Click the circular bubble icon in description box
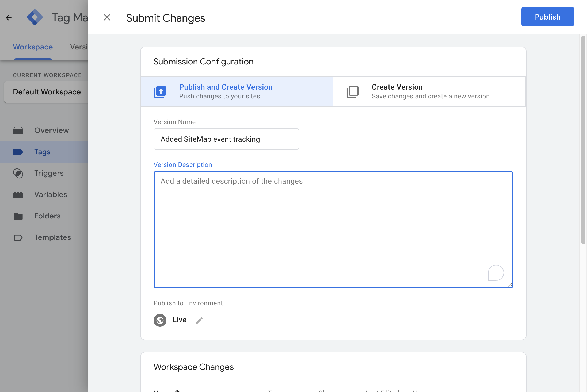This screenshot has height=392, width=587. click(x=496, y=273)
